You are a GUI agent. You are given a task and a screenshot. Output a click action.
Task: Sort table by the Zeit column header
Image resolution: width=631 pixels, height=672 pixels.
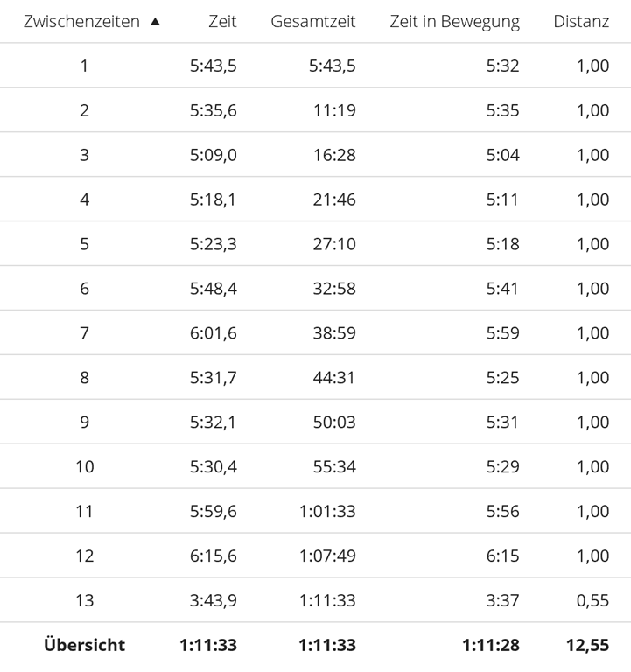(x=222, y=21)
